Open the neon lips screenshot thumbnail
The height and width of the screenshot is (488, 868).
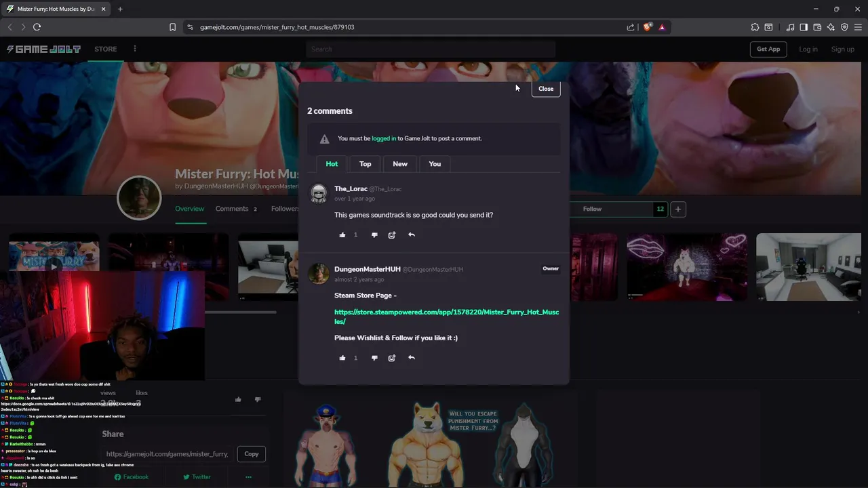coord(687,267)
